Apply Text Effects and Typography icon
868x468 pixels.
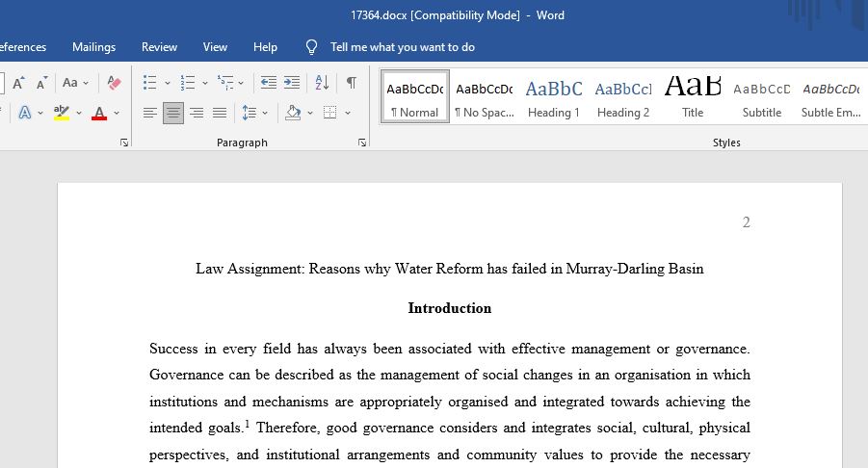(x=24, y=113)
